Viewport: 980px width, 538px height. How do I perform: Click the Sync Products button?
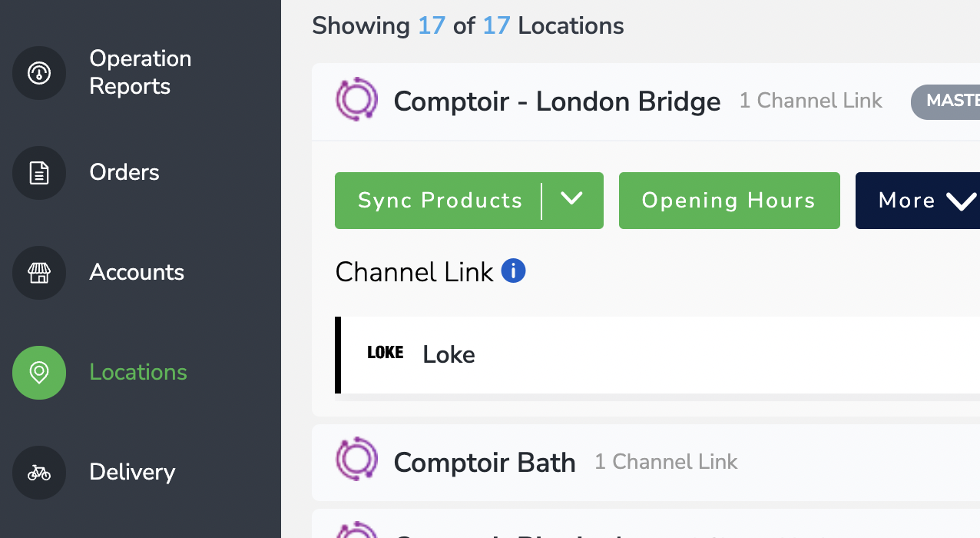[439, 201]
